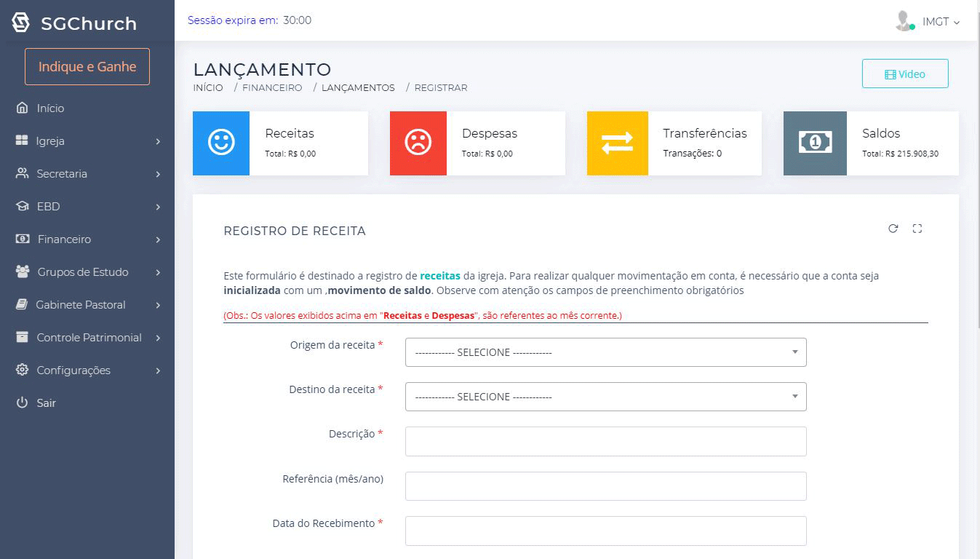This screenshot has width=980, height=559.
Task: Click the Configurações gear icon
Action: 22,370
